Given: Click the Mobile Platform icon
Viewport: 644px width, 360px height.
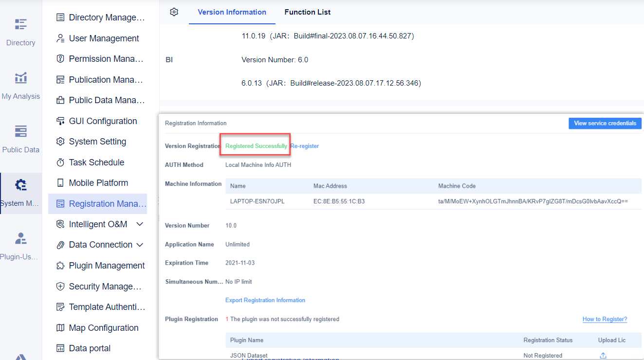Looking at the screenshot, I should pos(60,182).
